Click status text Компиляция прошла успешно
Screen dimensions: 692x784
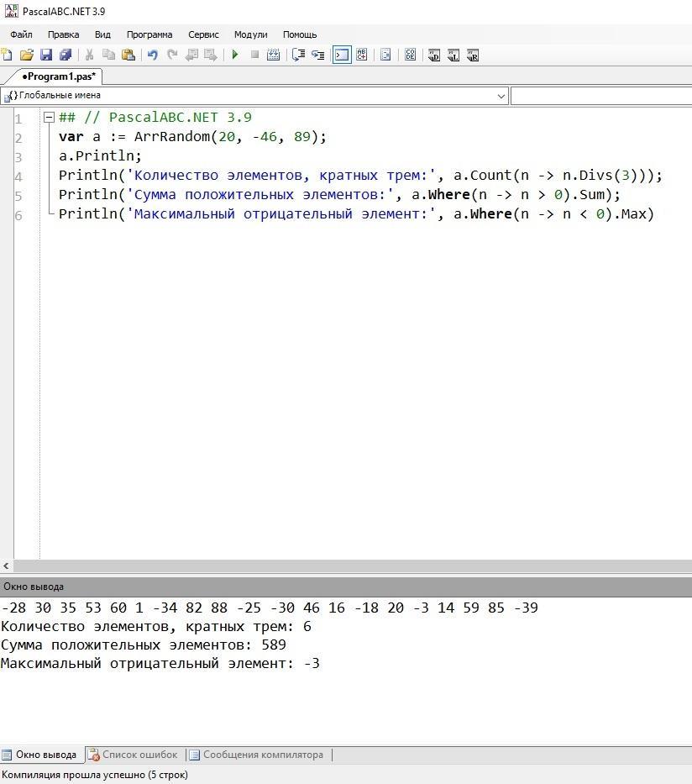point(95,775)
